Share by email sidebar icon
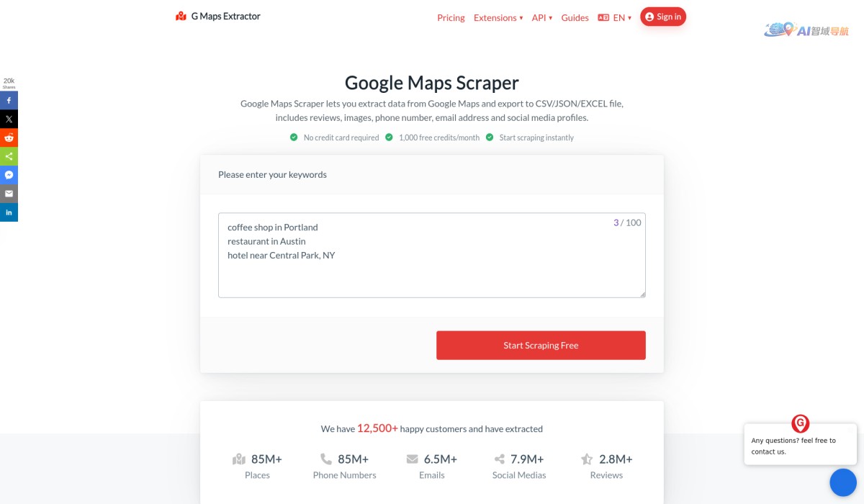The image size is (864, 504). [x=9, y=194]
